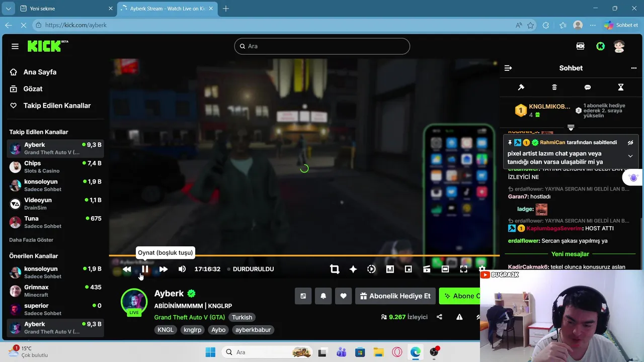Select the knglrp tag
Screen dimensions: 644x362
pyautogui.click(x=193, y=330)
